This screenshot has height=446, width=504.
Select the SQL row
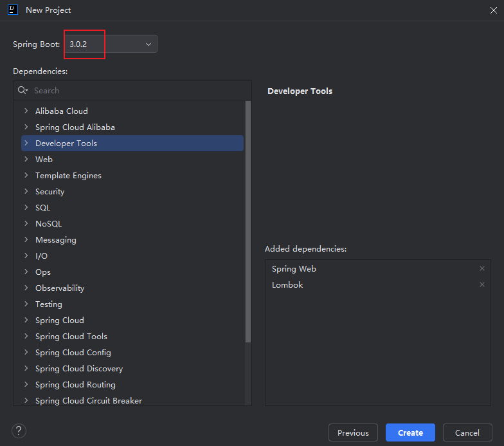tap(132, 207)
